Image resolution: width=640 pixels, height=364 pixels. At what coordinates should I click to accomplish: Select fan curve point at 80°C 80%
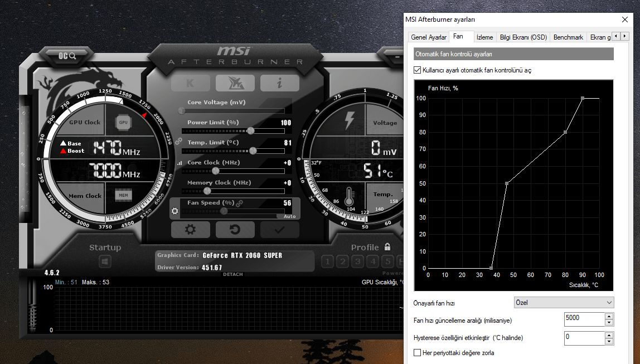(565, 132)
